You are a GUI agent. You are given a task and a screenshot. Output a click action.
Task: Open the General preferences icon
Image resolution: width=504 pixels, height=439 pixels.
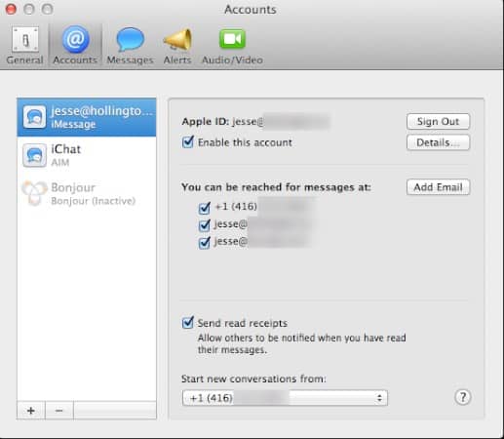(25, 40)
